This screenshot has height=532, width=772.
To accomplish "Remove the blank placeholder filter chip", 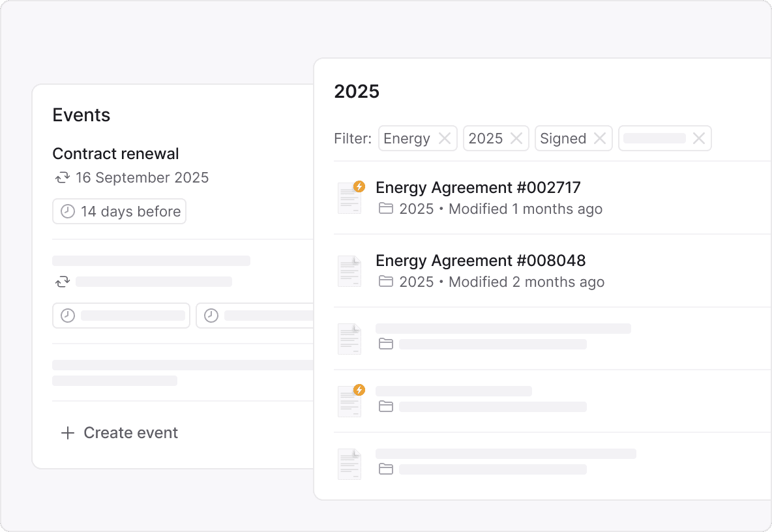I will (x=698, y=138).
